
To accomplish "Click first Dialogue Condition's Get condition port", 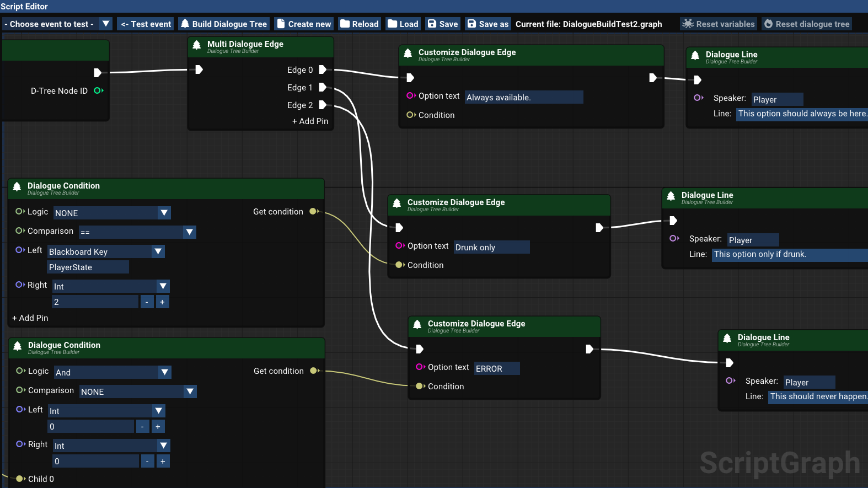I will tap(314, 212).
